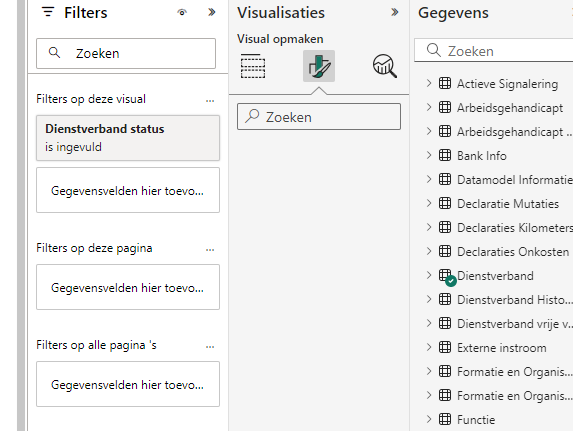Viewport: 573px width, 431px height.
Task: Expand the Externe instroom table
Action: (429, 347)
